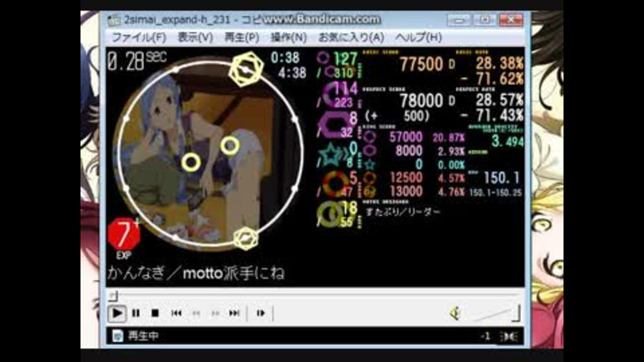Image resolution: width=644 pixels, height=362 pixels.
Task: Click the 0:38 elapsed time
Action: pyautogui.click(x=285, y=58)
